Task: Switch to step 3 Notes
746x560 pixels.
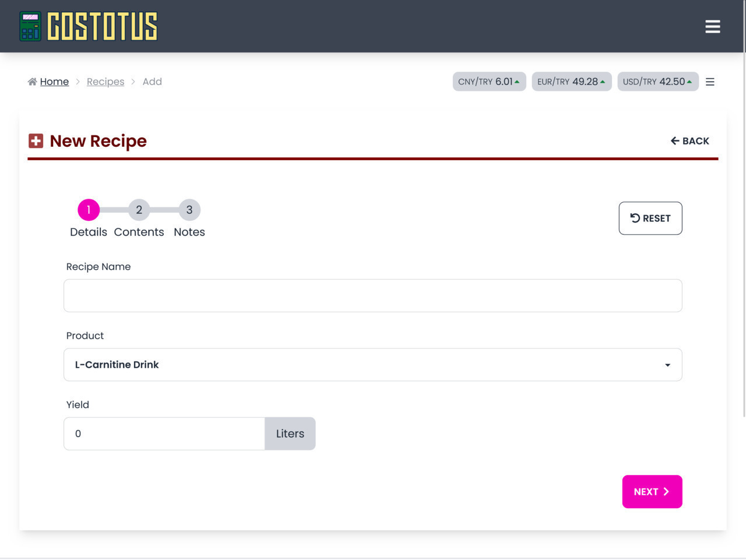Action: [189, 210]
